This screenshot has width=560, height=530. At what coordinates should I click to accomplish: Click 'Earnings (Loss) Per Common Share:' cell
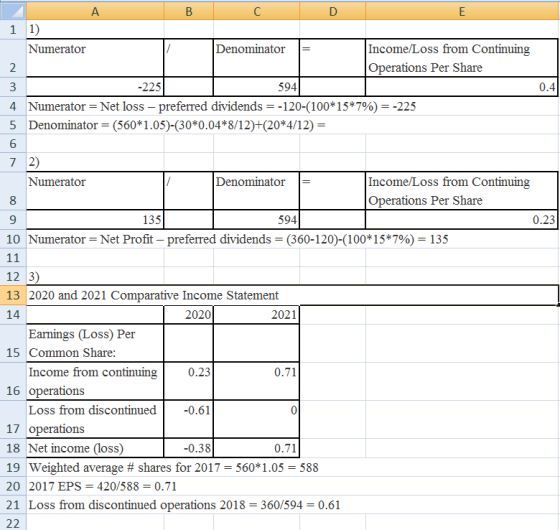(95, 343)
